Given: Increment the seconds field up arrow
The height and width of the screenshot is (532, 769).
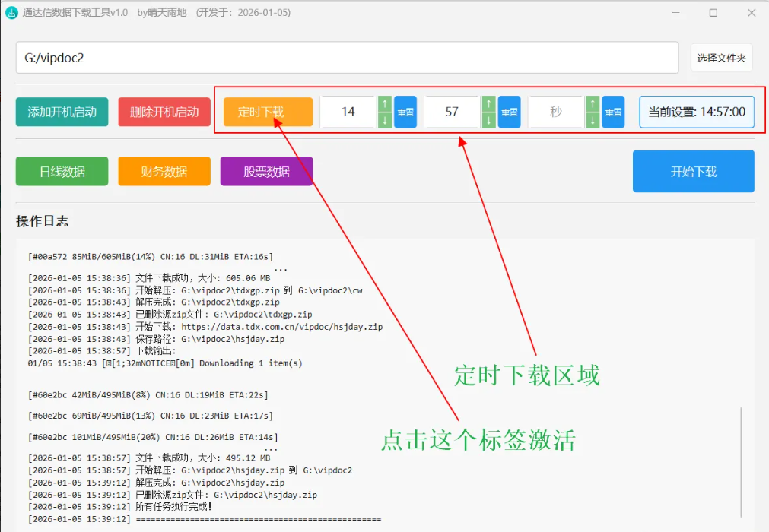Looking at the screenshot, I should pos(591,104).
